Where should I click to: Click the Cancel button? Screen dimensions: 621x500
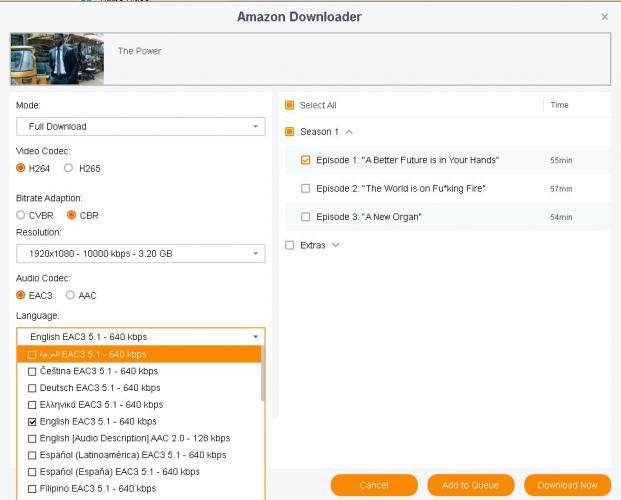click(x=374, y=485)
